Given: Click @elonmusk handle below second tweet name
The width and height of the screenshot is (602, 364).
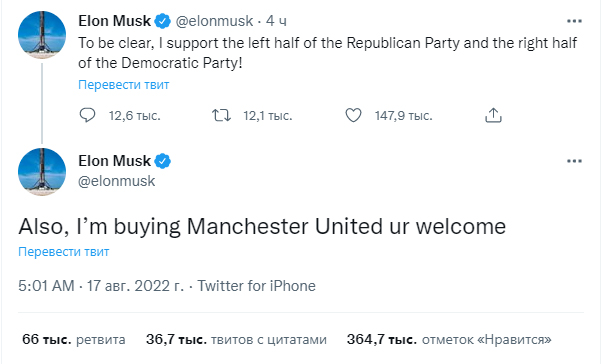Looking at the screenshot, I should [x=117, y=181].
